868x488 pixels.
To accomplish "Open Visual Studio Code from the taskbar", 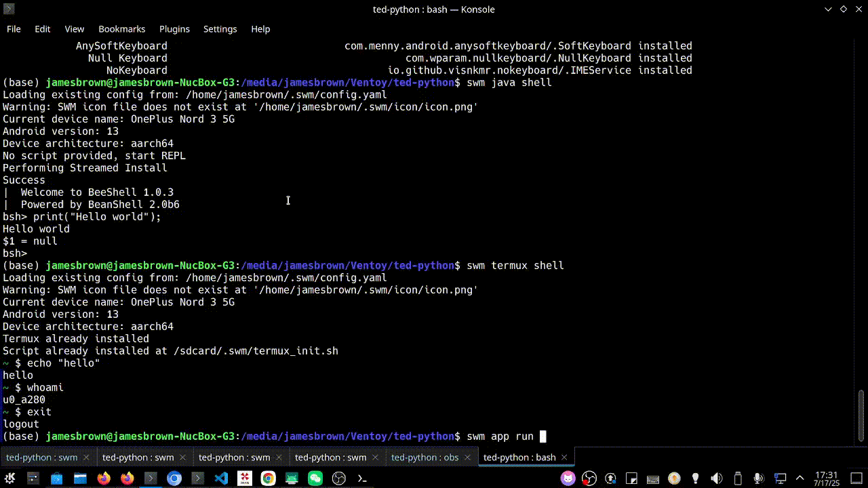I will tap(221, 478).
